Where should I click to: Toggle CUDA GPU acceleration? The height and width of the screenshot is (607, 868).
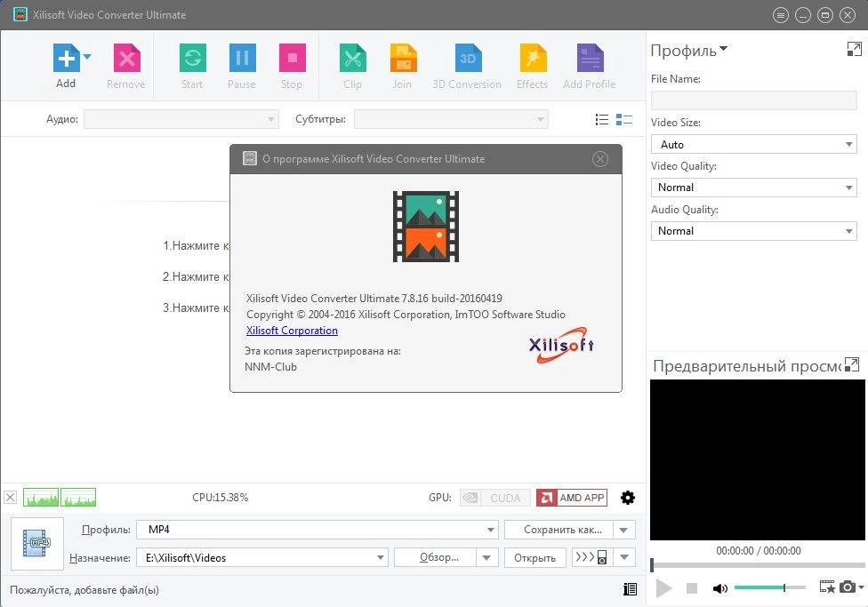coord(494,498)
